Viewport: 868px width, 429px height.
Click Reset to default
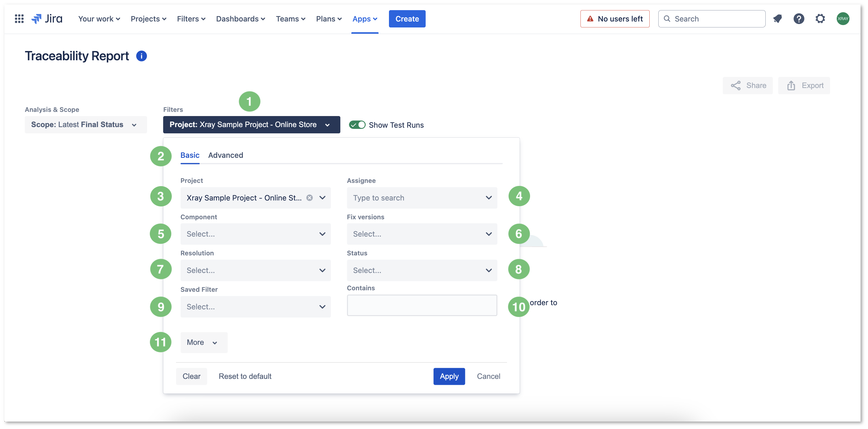click(245, 376)
